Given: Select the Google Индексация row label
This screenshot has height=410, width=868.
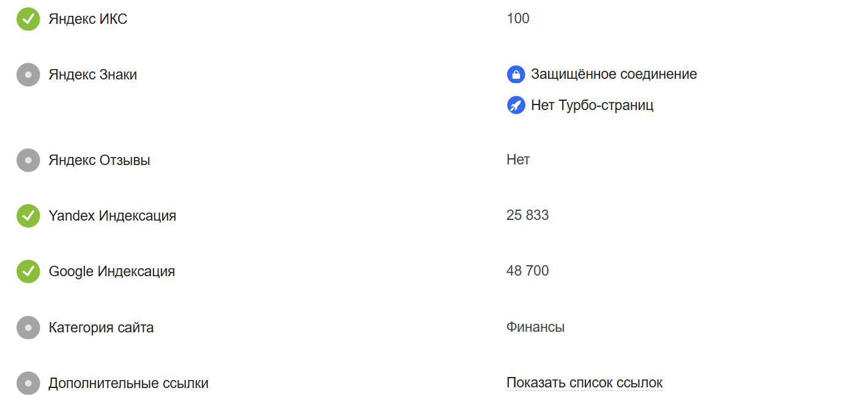Looking at the screenshot, I should (x=112, y=271).
